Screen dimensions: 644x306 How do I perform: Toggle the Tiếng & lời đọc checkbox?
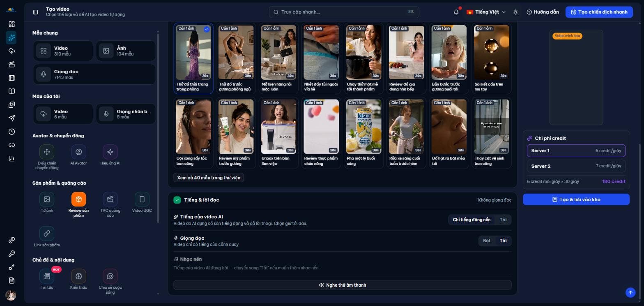(x=177, y=200)
